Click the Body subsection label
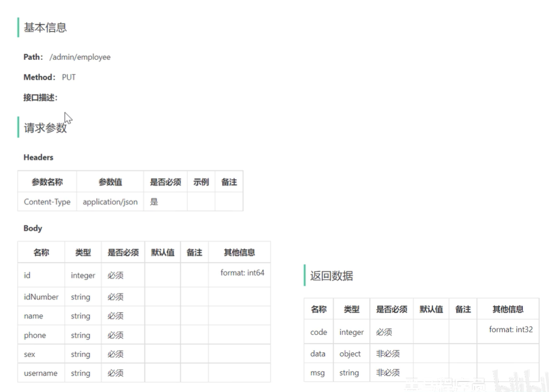The height and width of the screenshot is (392, 549). (33, 228)
